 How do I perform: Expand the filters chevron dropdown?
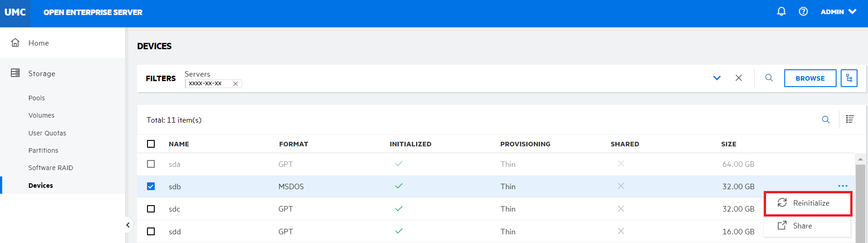click(717, 78)
